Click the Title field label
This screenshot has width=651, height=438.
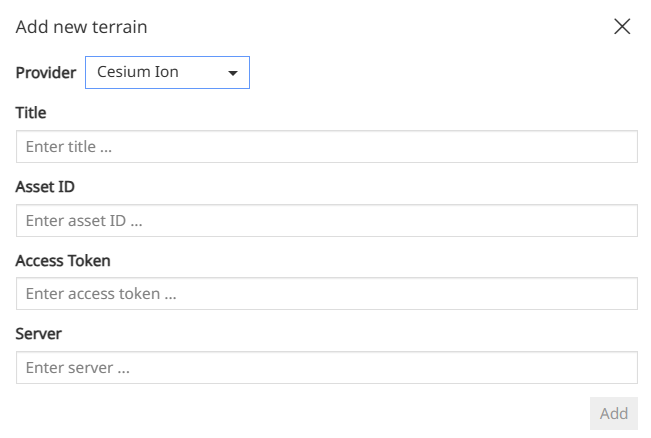click(31, 113)
